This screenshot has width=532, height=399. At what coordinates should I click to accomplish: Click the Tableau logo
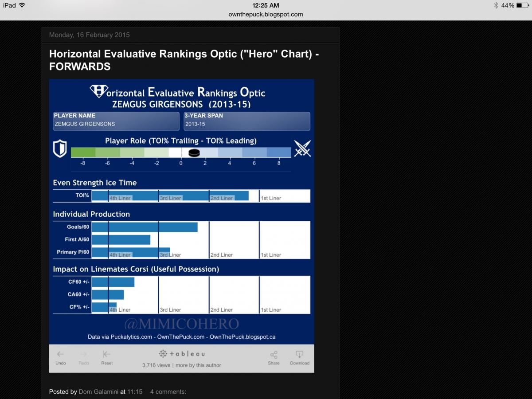click(182, 354)
